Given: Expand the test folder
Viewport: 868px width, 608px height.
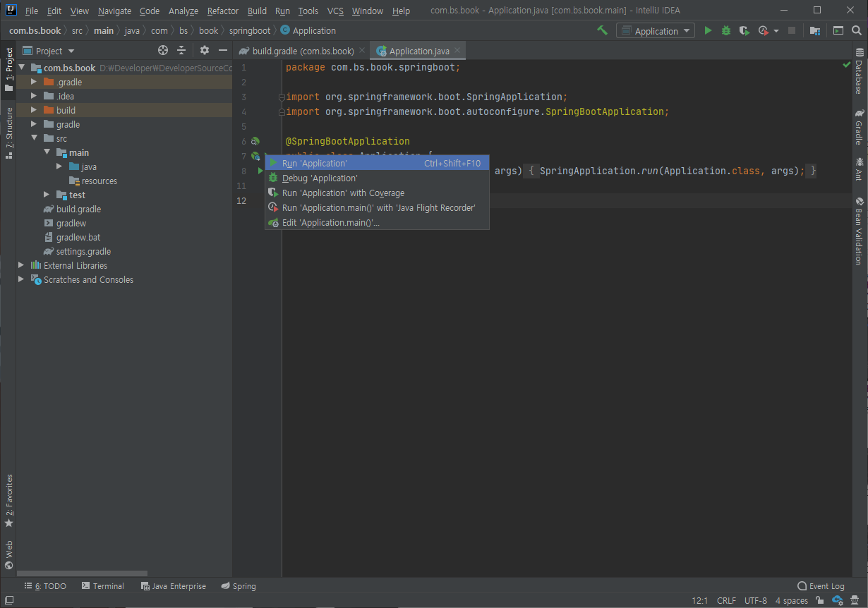Looking at the screenshot, I should (x=47, y=195).
